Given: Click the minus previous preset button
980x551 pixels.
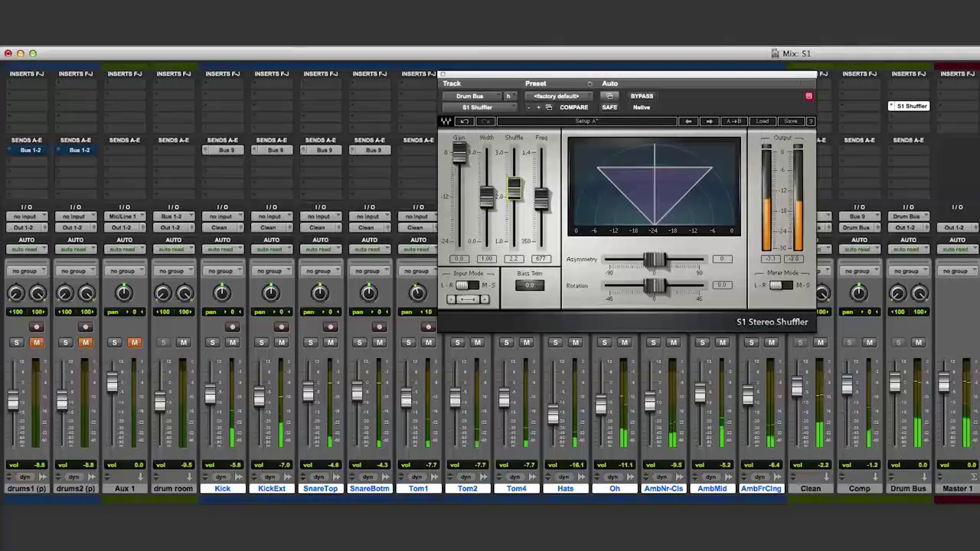Looking at the screenshot, I should click(528, 108).
